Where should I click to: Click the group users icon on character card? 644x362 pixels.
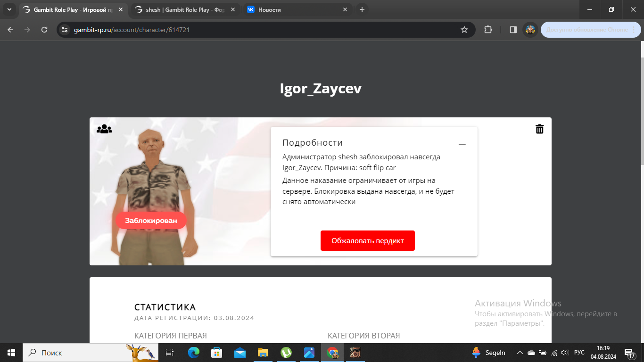pyautogui.click(x=104, y=129)
